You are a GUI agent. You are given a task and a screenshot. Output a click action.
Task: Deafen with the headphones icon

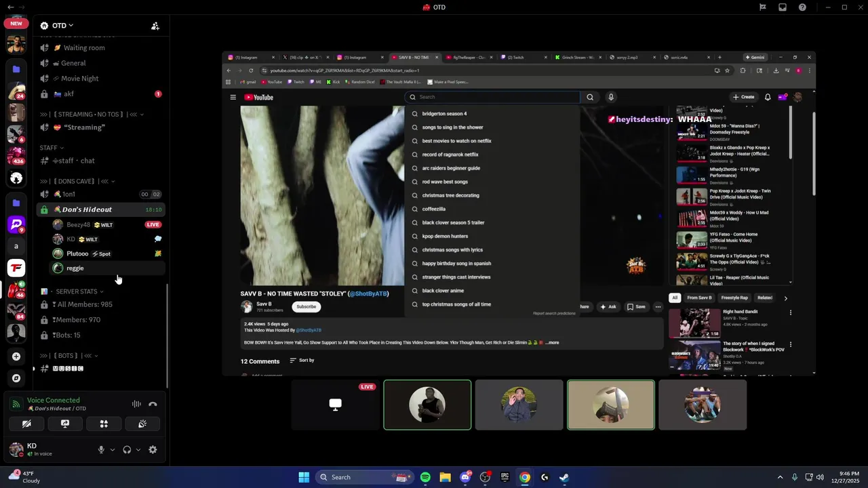127,449
